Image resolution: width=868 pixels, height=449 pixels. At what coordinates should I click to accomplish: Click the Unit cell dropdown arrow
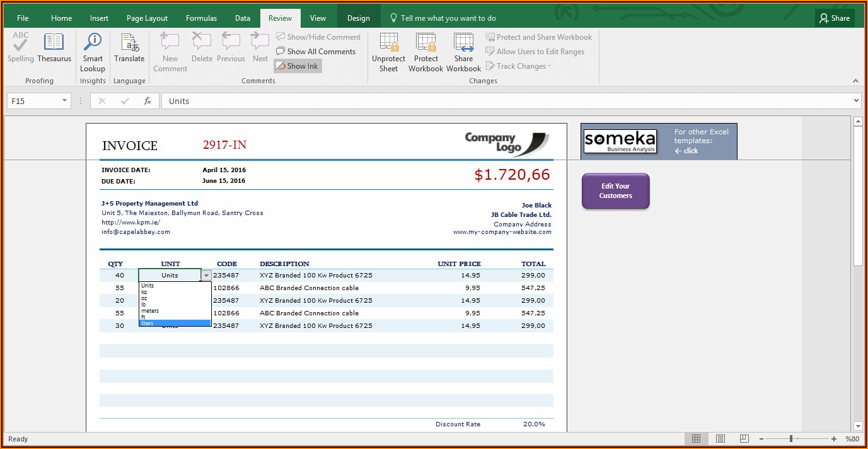click(x=206, y=276)
